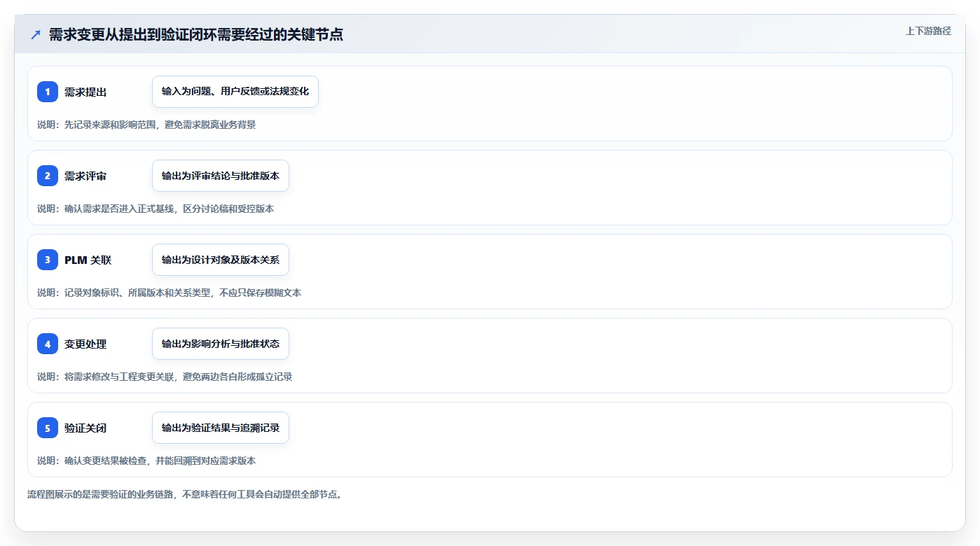This screenshot has width=980, height=546.
Task: Click the arrow icon beside the title
Action: pos(36,35)
